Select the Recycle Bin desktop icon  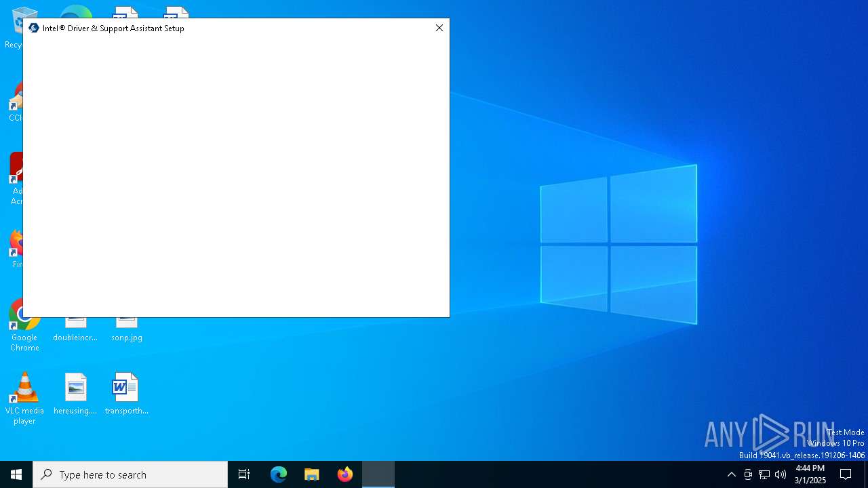click(14, 28)
